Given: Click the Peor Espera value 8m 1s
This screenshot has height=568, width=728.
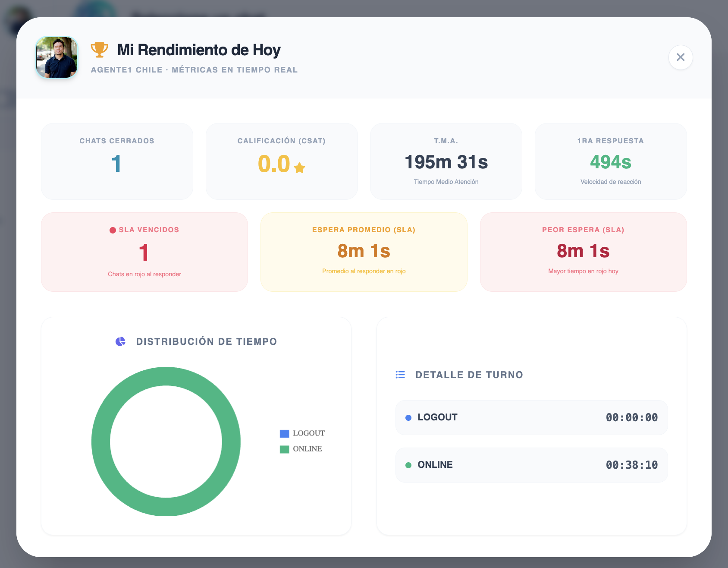Looking at the screenshot, I should (583, 251).
